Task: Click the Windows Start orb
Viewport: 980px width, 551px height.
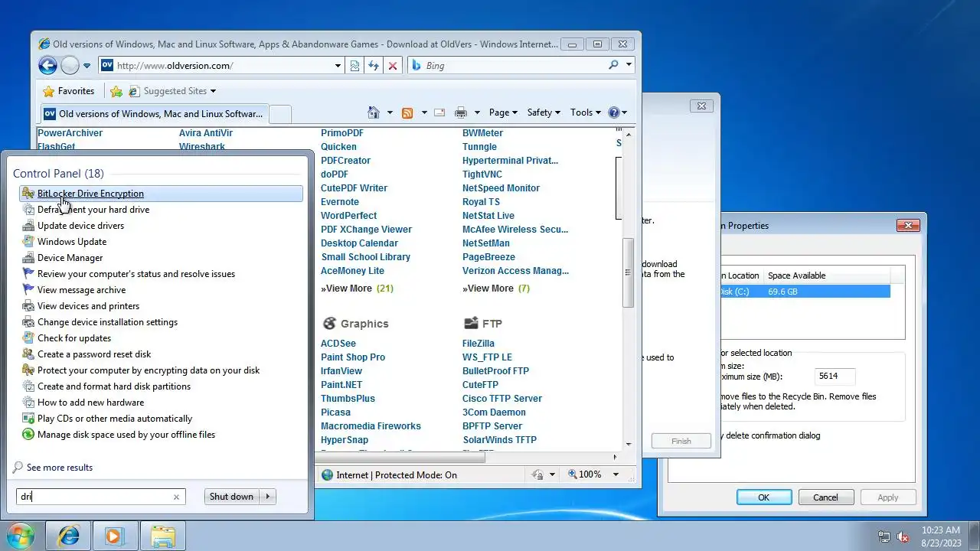Action: tap(21, 536)
